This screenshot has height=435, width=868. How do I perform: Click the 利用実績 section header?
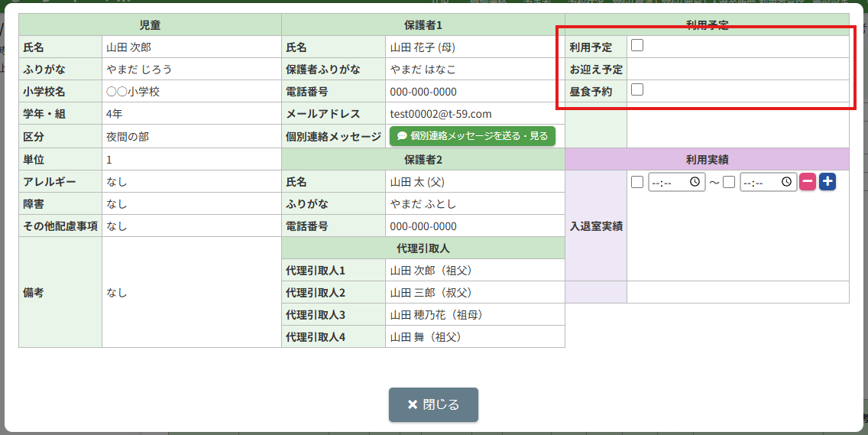(x=707, y=159)
